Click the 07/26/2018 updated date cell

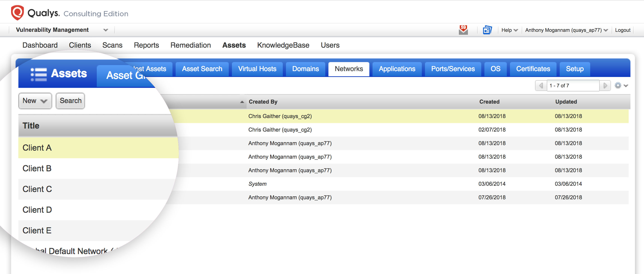coord(568,197)
